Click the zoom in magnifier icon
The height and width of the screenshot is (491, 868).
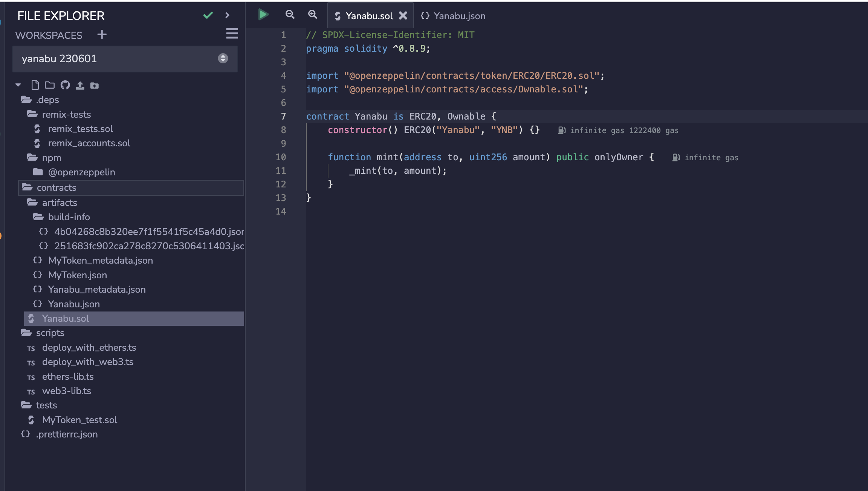[x=312, y=15]
